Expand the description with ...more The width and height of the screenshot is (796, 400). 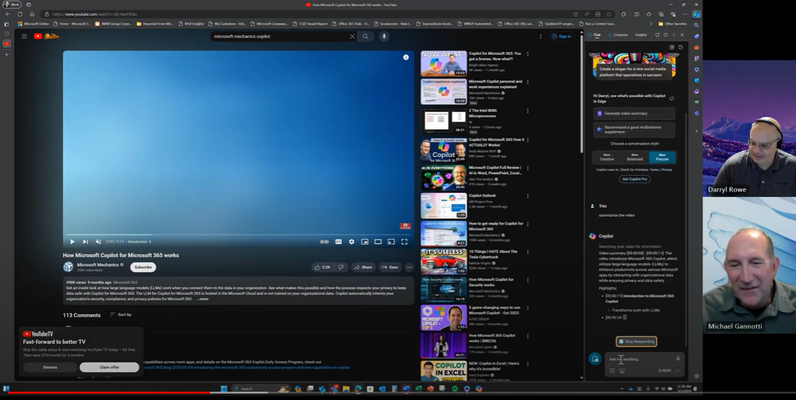(x=202, y=299)
